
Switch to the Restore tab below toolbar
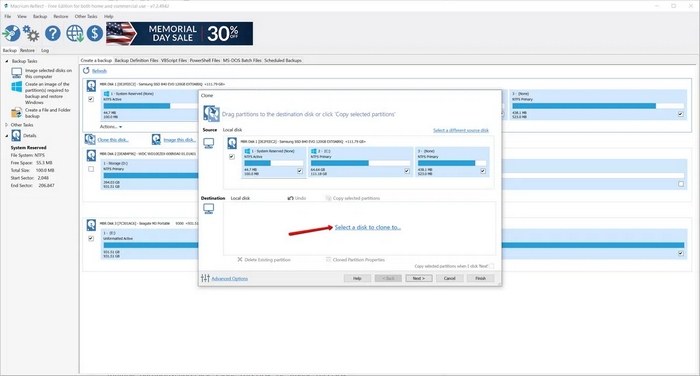tap(27, 50)
